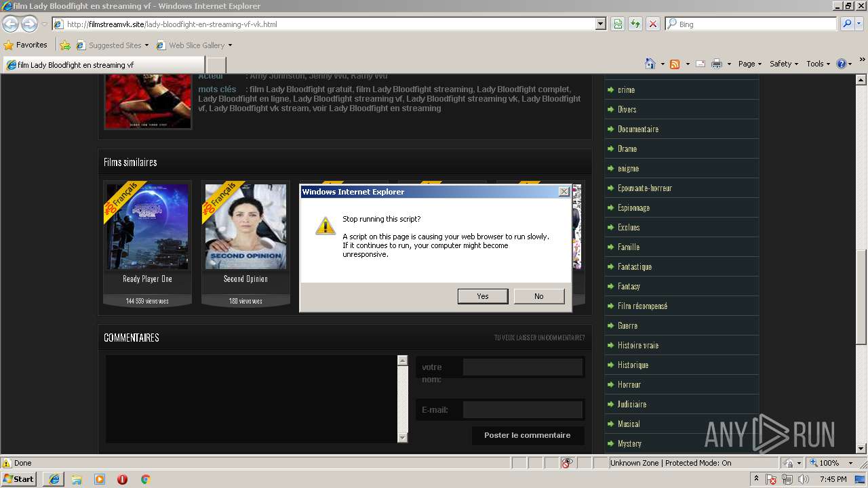Expand Web Slice Gallery dropdown

click(x=230, y=45)
